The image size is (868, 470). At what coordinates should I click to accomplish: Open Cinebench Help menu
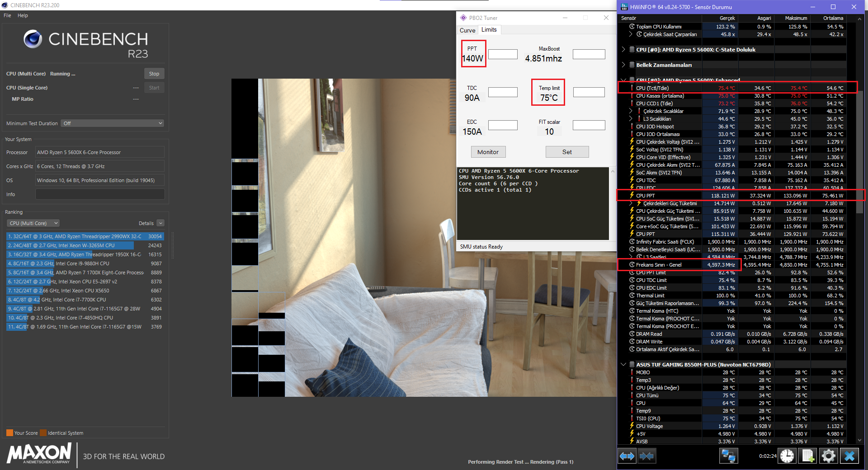(23, 15)
